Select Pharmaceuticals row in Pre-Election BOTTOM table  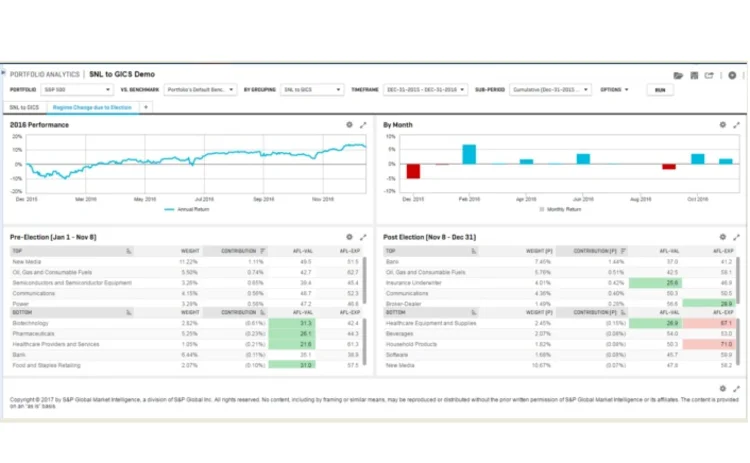186,334
